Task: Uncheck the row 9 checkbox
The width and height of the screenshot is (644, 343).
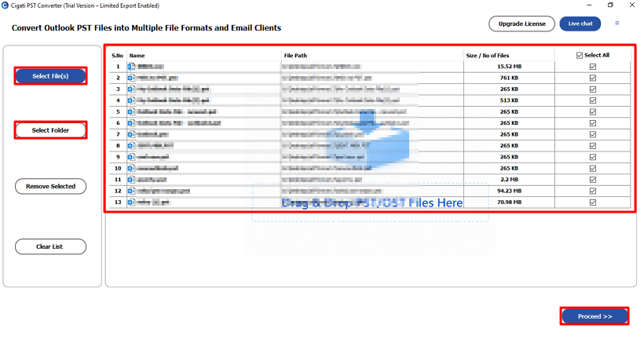Action: click(x=593, y=157)
